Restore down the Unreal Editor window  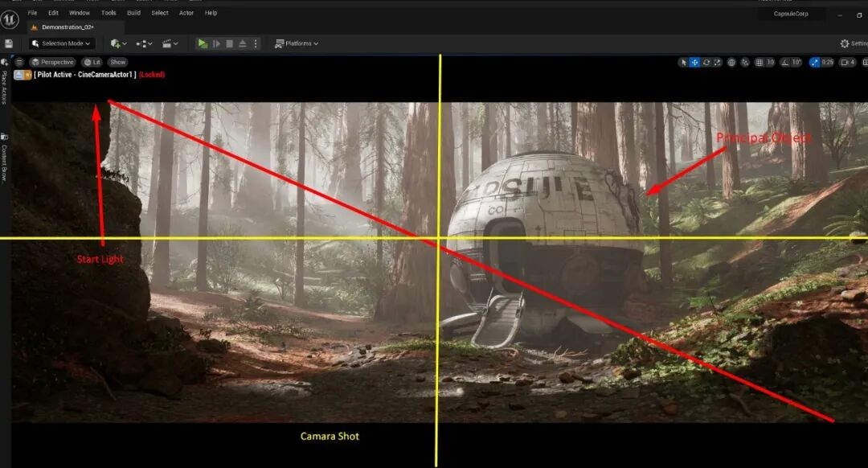pyautogui.click(x=859, y=15)
